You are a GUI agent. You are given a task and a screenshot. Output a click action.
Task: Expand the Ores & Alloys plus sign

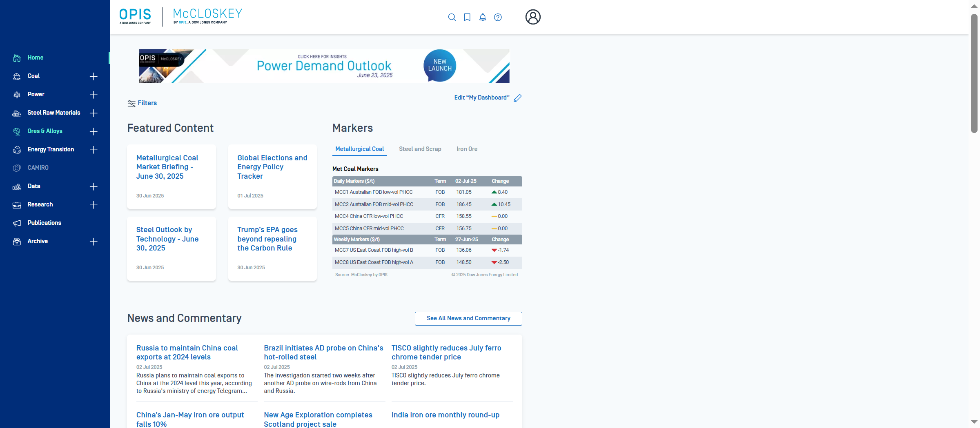pos(94,131)
